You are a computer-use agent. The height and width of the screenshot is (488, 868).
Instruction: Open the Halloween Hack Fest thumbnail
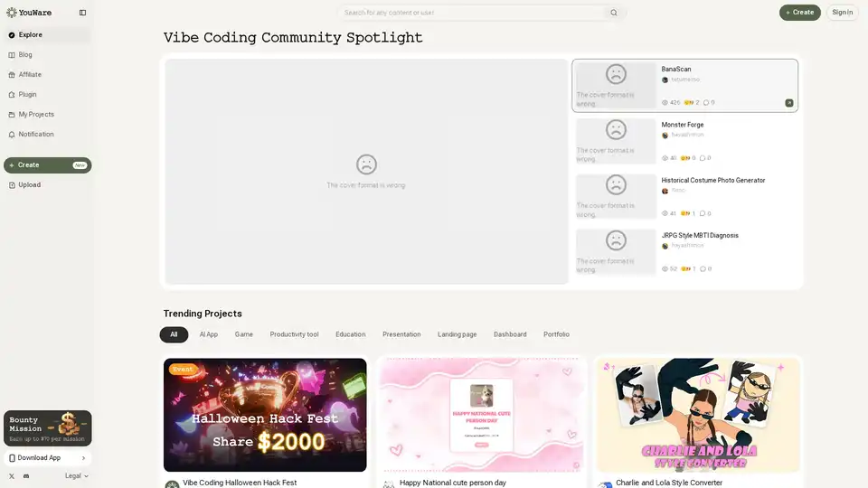[x=265, y=415]
